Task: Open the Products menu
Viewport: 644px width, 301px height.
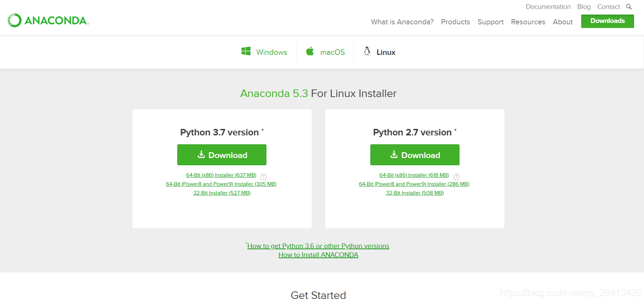Action: pos(455,22)
